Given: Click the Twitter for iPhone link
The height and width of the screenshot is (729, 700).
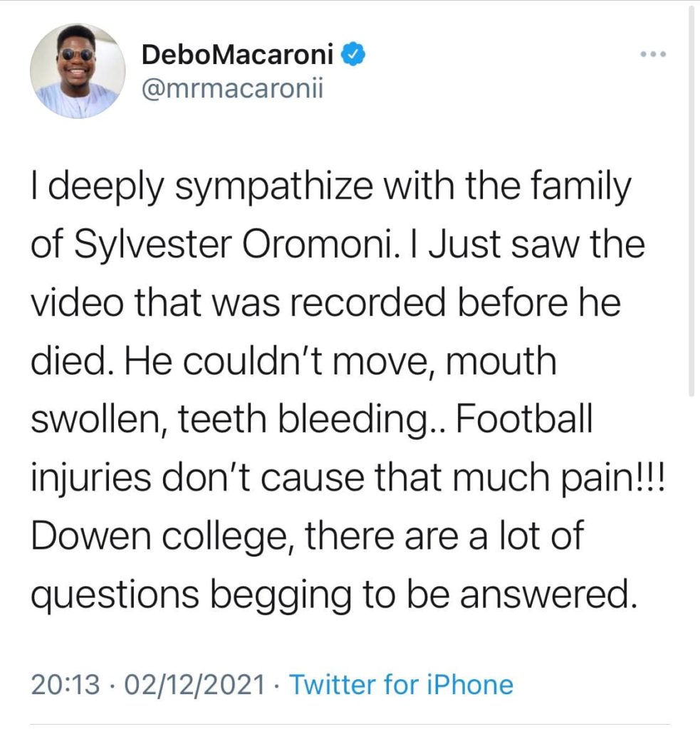Looking at the screenshot, I should click(402, 685).
